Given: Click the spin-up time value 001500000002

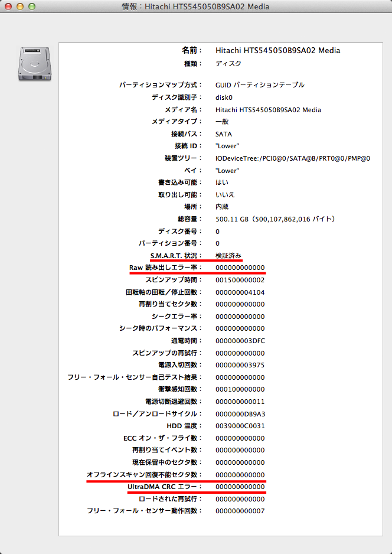Looking at the screenshot, I should [x=240, y=280].
